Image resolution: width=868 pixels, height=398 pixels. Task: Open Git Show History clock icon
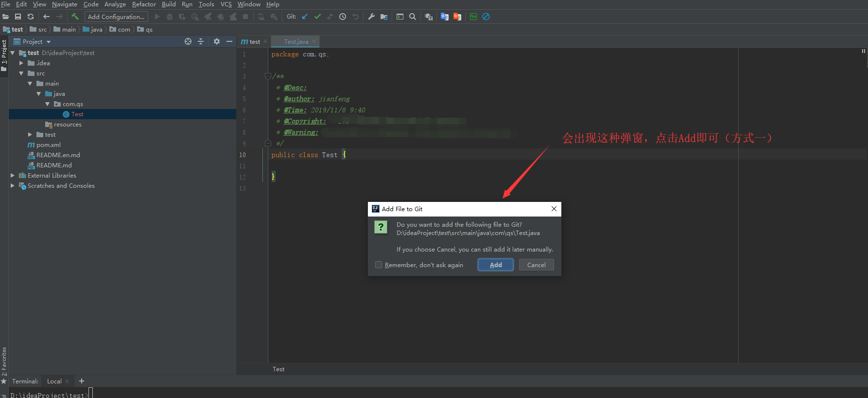click(343, 17)
